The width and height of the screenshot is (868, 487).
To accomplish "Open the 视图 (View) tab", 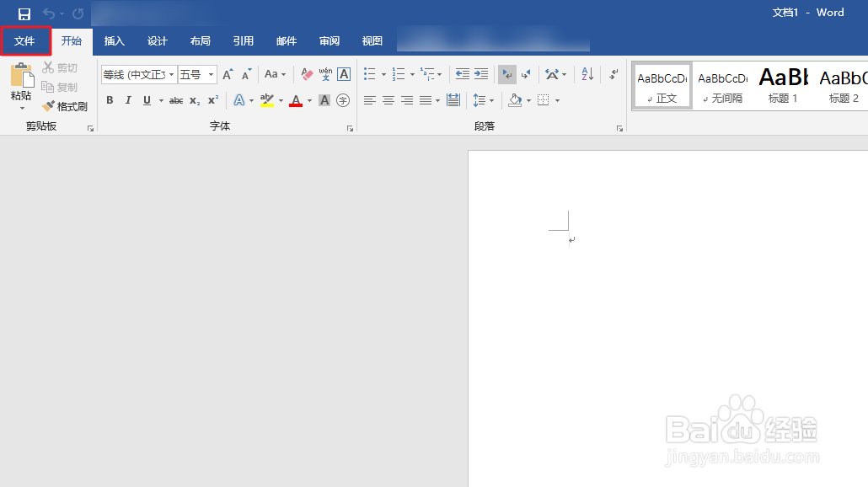I will pyautogui.click(x=372, y=41).
